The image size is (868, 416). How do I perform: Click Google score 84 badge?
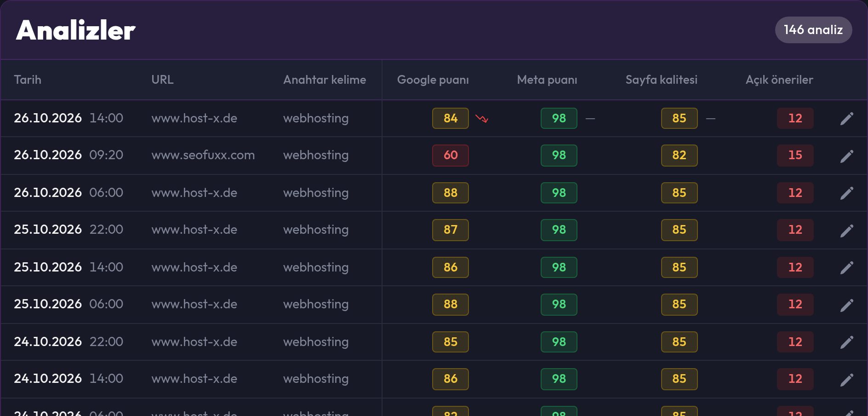click(x=451, y=118)
